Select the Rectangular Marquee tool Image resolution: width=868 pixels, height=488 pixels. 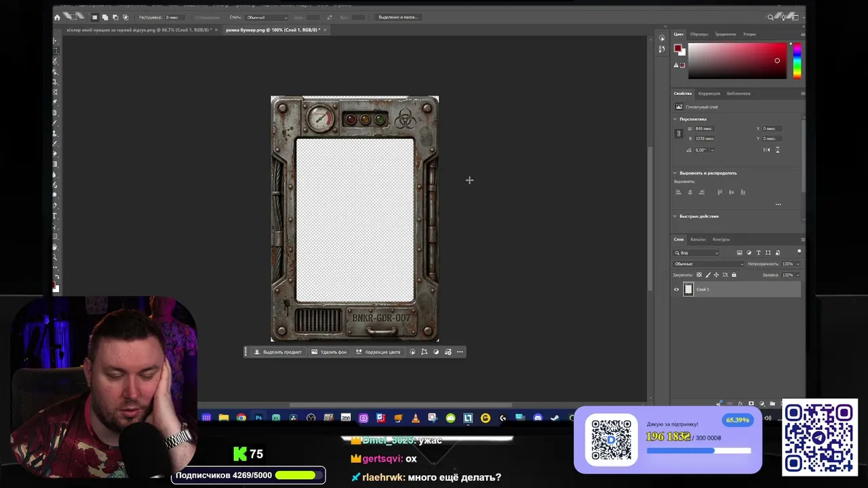(56, 51)
